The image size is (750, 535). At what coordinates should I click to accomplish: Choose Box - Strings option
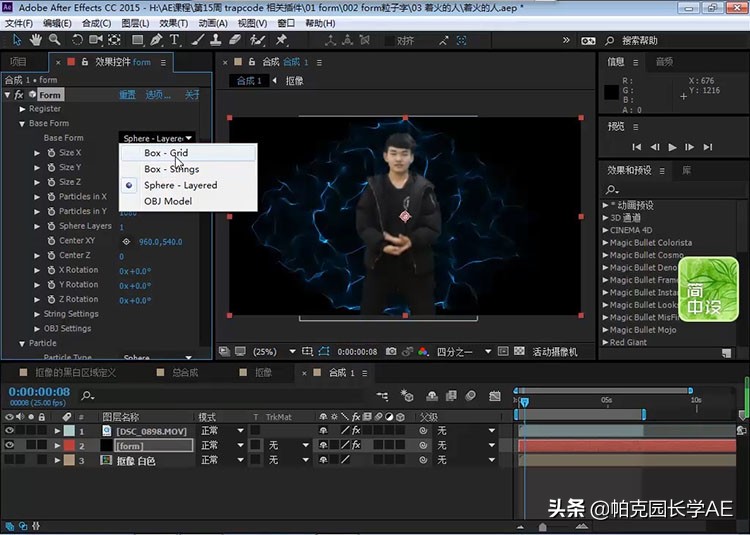(x=188, y=169)
